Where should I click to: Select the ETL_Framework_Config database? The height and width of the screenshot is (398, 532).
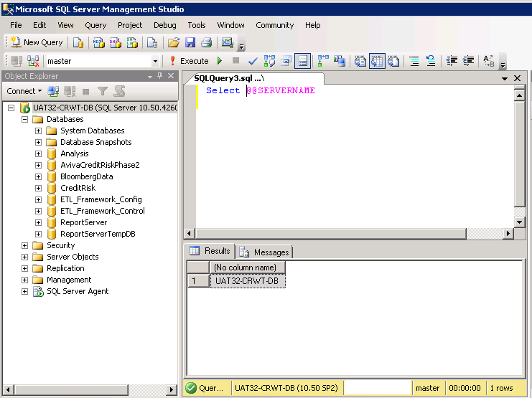101,199
